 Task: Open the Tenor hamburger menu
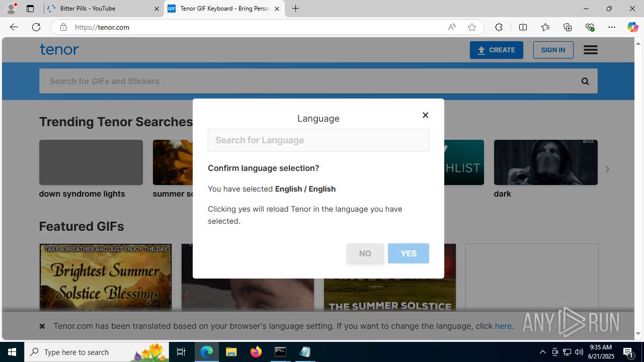[x=590, y=50]
